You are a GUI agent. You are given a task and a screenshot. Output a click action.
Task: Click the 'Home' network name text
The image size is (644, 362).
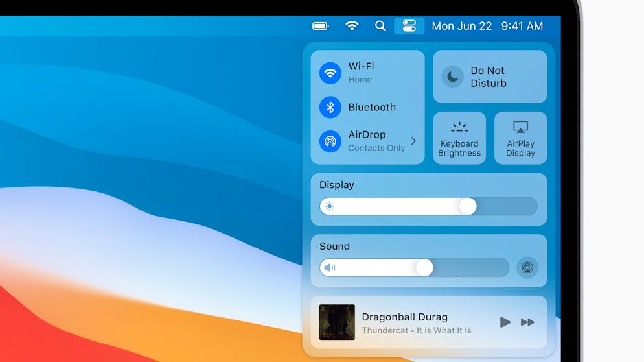click(x=360, y=80)
